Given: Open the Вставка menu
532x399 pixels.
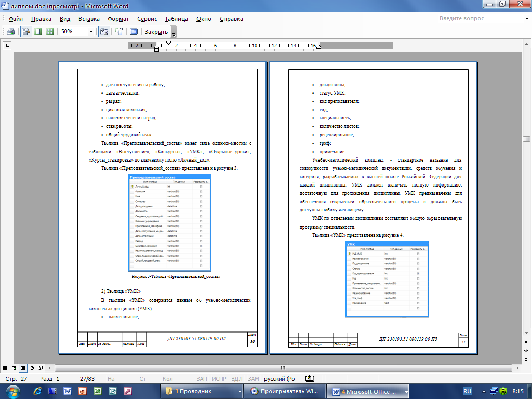Looking at the screenshot, I should [x=89, y=19].
